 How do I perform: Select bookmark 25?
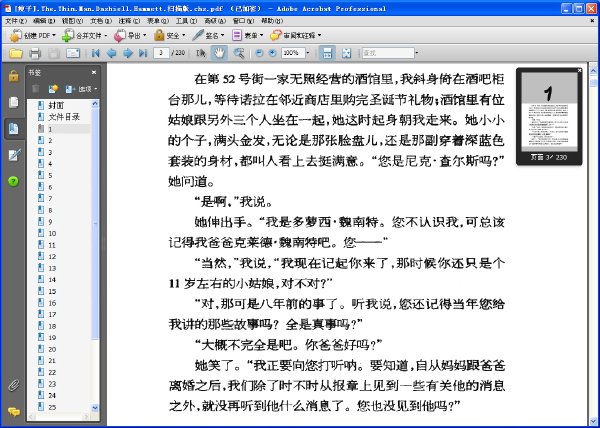pyautogui.click(x=52, y=407)
